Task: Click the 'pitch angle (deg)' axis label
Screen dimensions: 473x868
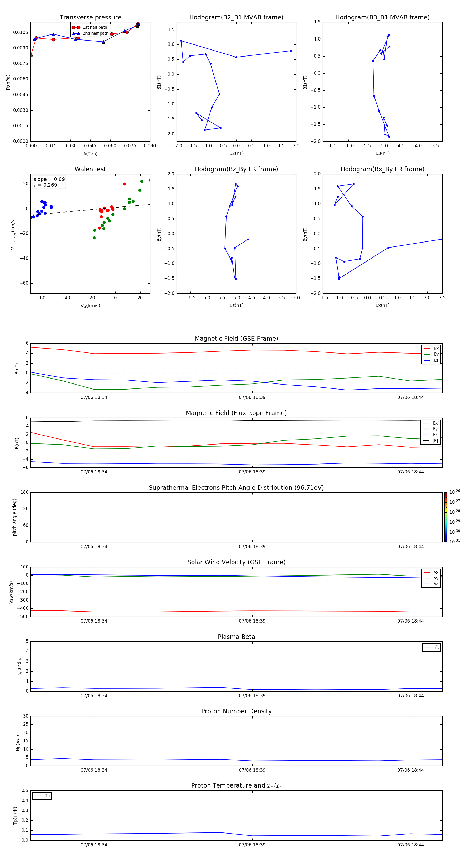Action: [x=14, y=517]
